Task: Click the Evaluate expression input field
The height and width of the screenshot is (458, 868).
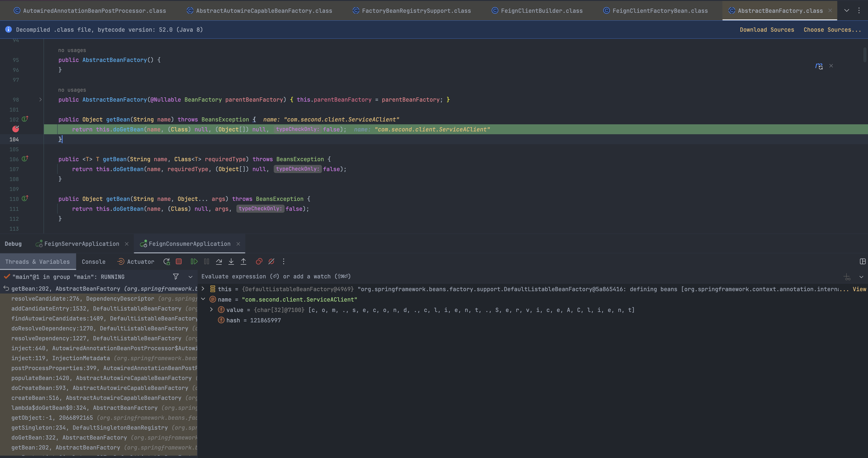Action: (519, 277)
